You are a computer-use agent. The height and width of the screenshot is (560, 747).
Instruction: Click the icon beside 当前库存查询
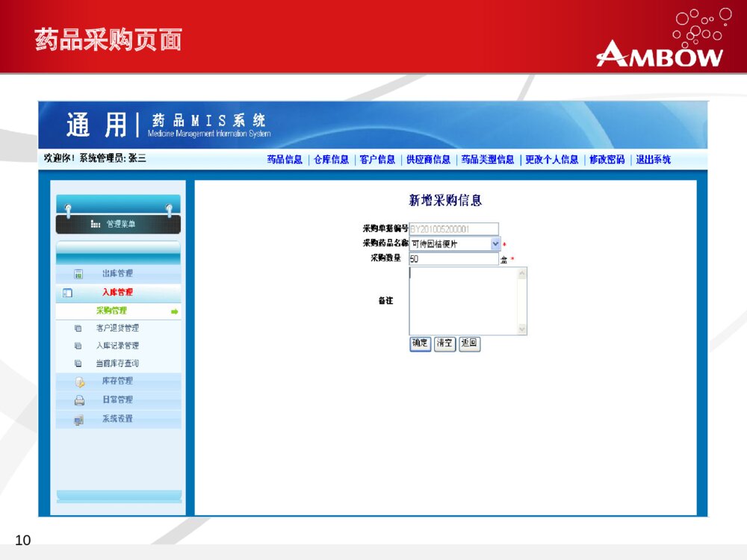[x=78, y=364]
